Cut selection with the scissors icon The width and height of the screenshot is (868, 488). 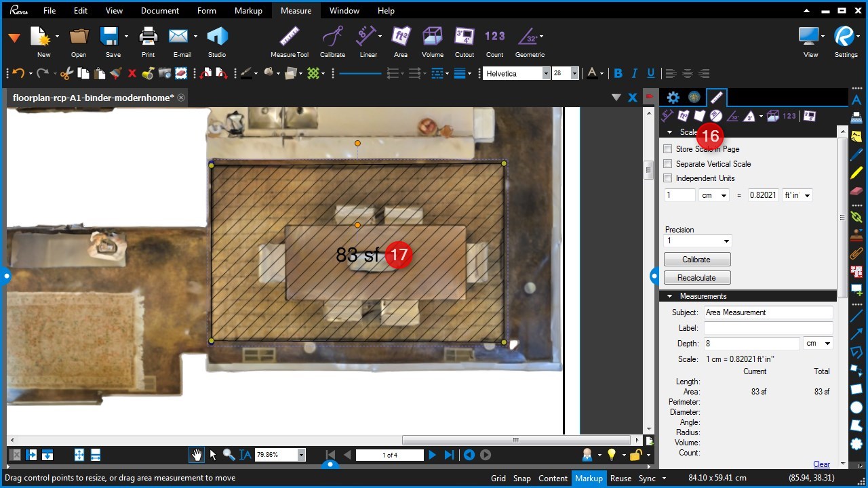point(66,73)
